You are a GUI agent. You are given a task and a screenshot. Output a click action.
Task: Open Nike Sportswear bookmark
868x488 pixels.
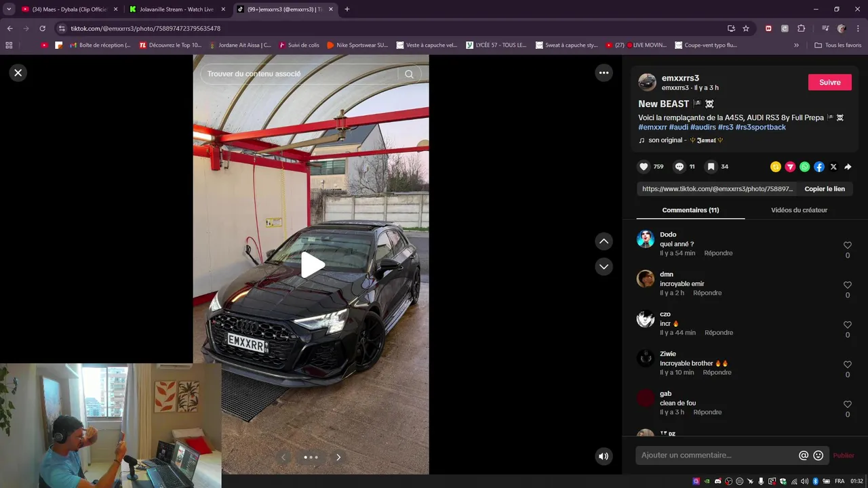pos(357,45)
